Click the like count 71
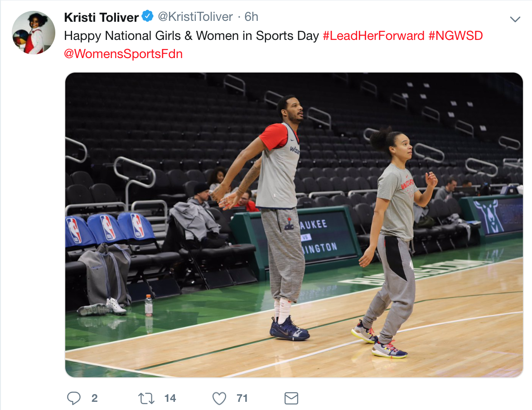Screen dimensions: 532x410 coord(242,398)
